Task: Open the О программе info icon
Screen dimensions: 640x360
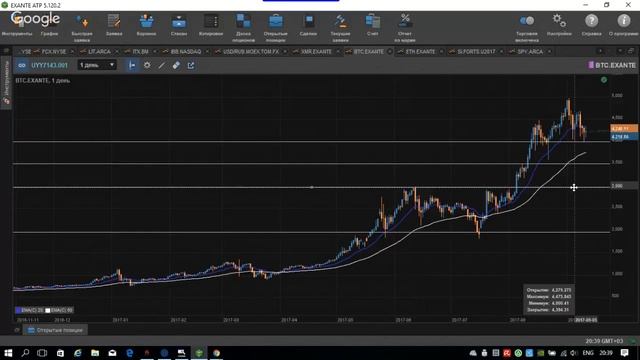Action: 623,25
